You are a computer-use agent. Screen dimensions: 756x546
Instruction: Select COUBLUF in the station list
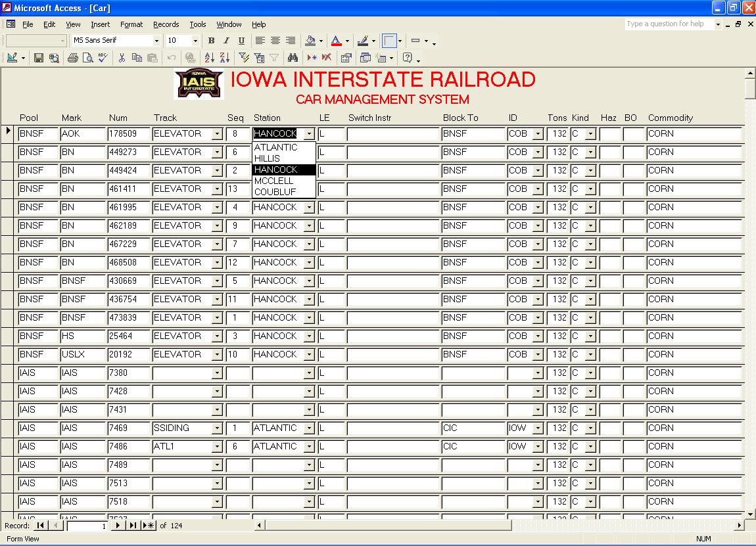point(283,192)
